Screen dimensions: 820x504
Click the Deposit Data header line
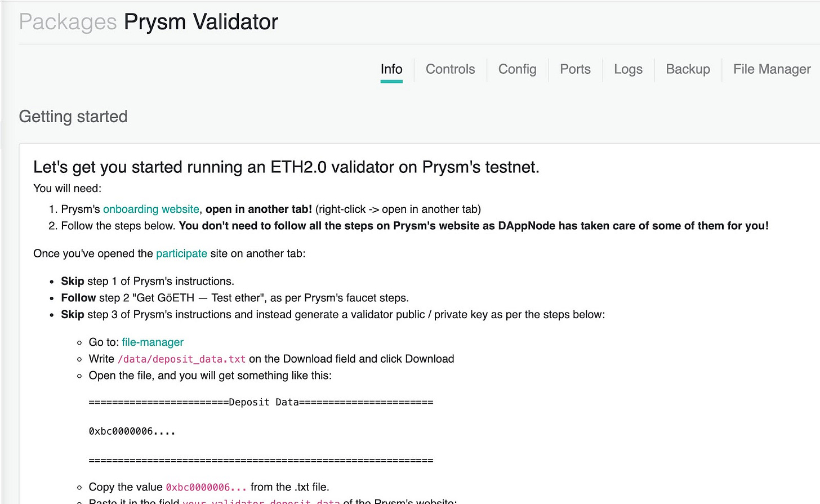click(x=261, y=402)
